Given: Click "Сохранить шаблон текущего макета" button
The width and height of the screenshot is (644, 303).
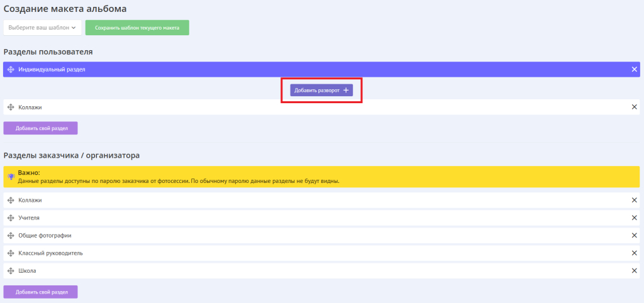Looking at the screenshot, I should 137,28.
